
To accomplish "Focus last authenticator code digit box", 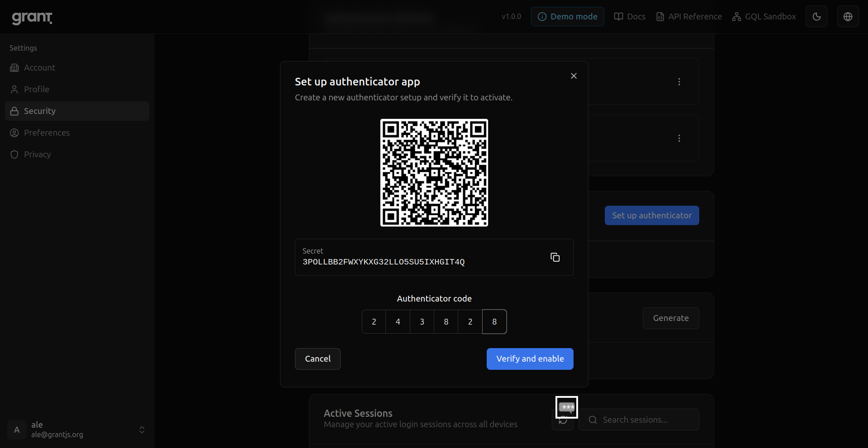I will tap(494, 322).
